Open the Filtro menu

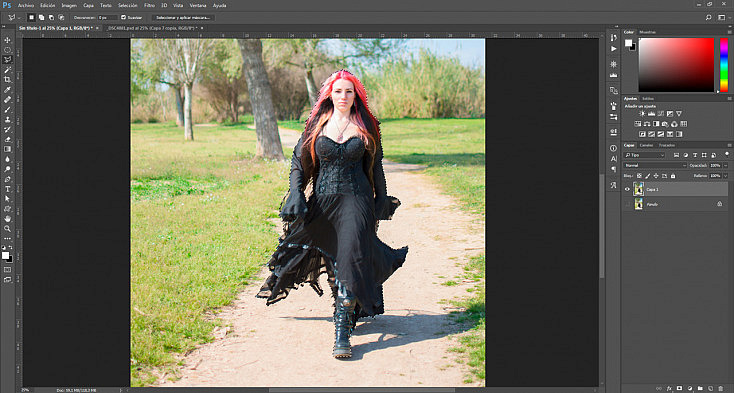pos(149,6)
